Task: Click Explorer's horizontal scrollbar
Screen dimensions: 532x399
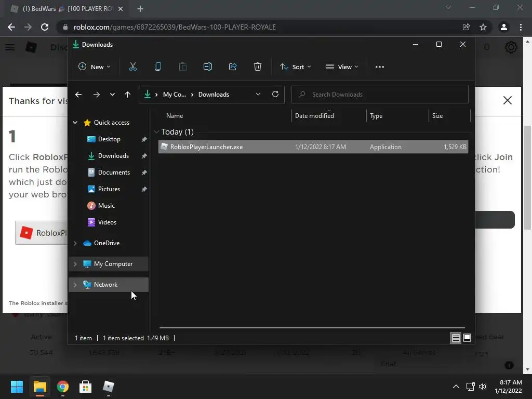Action: point(312,328)
